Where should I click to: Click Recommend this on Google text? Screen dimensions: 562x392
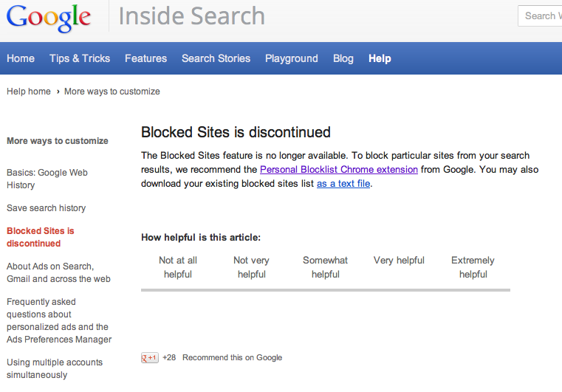[232, 357]
